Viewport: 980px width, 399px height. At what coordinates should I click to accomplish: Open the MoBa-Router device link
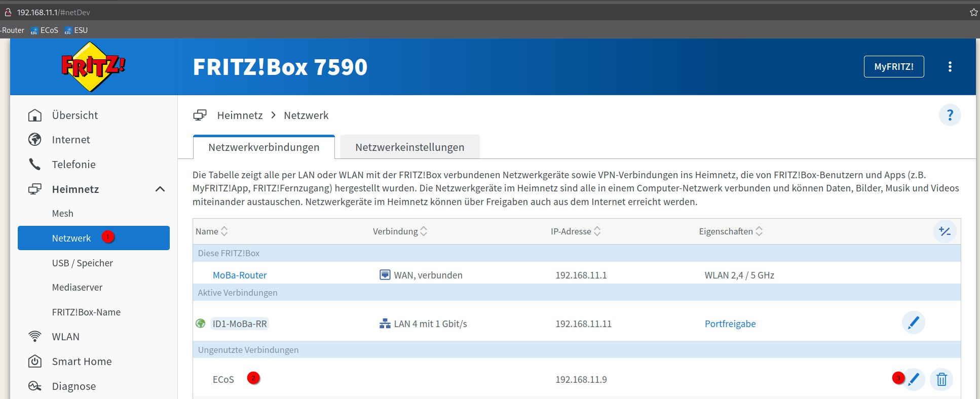click(240, 275)
